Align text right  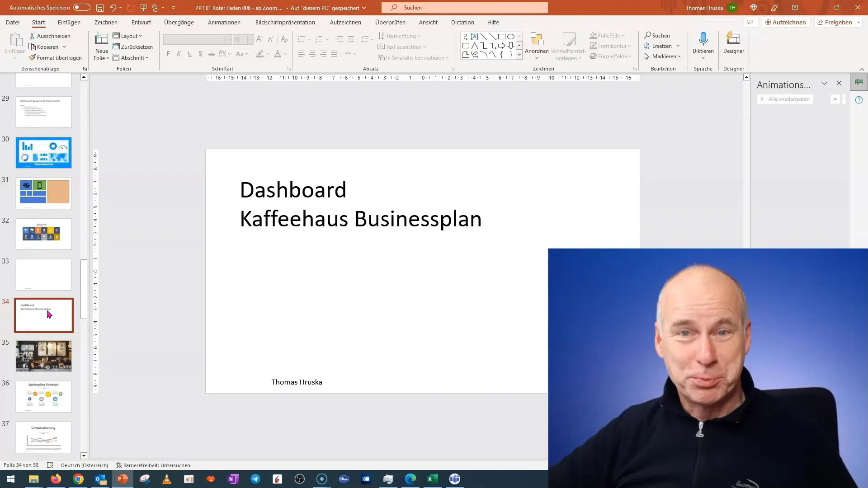(x=323, y=54)
